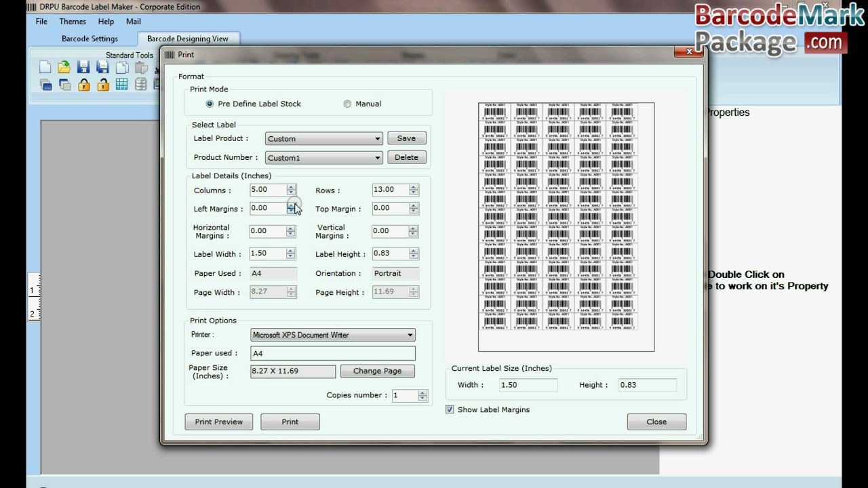Click the Rows field showing 13.00
This screenshot has width=868, height=488.
click(x=390, y=190)
